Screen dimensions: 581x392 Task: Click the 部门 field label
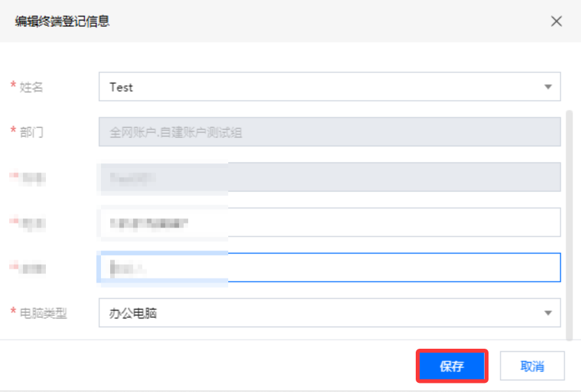31,132
